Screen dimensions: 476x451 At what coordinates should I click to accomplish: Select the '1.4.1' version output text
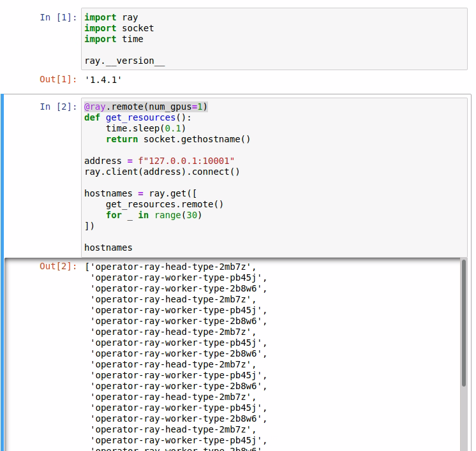coord(103,80)
